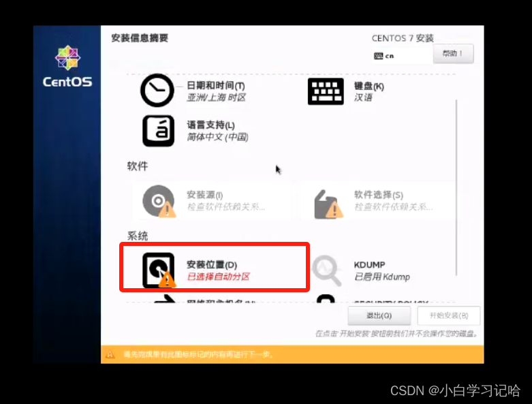Click the KDUMP label text
Screen dimensions: 532x404
(x=369, y=264)
